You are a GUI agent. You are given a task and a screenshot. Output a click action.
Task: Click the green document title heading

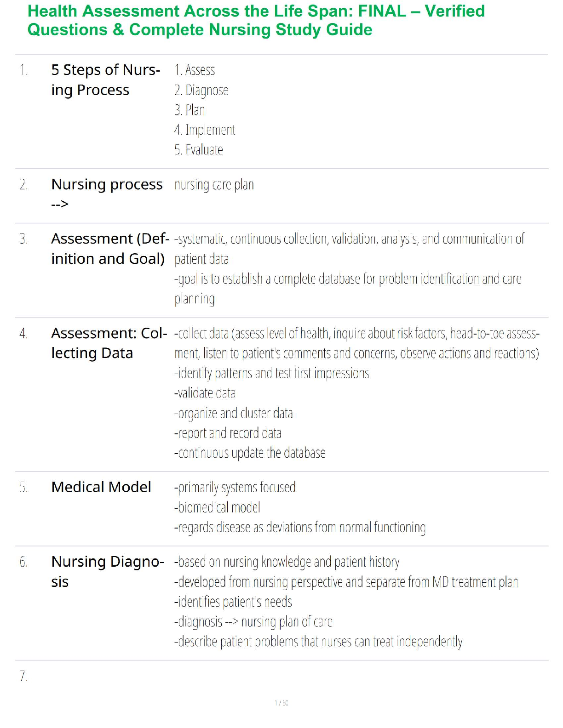pos(256,20)
